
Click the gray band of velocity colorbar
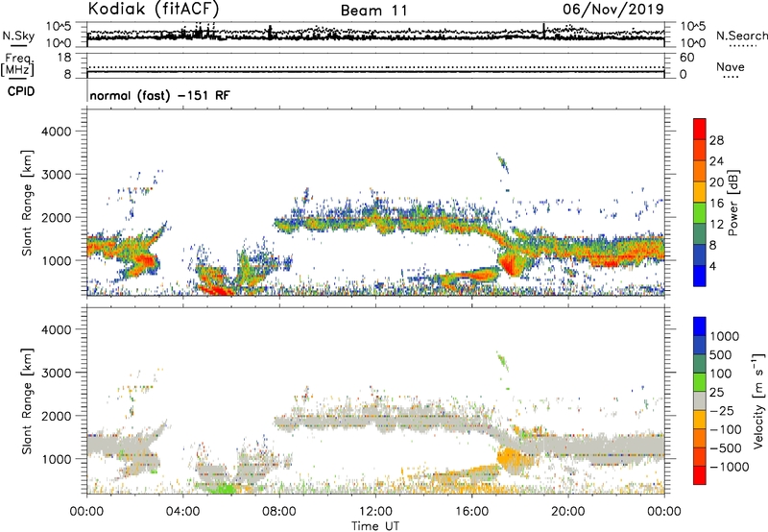[700, 400]
